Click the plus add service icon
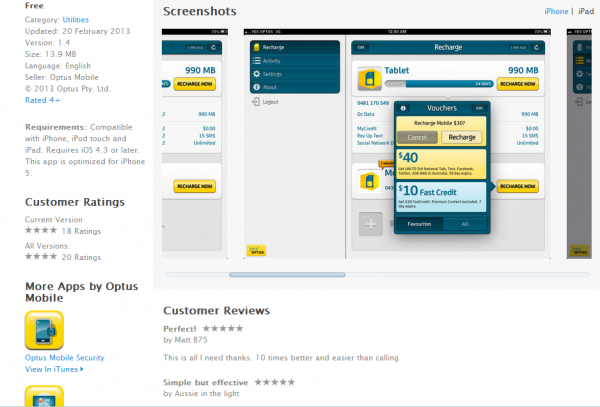This screenshot has width=600, height=407. tap(370, 224)
